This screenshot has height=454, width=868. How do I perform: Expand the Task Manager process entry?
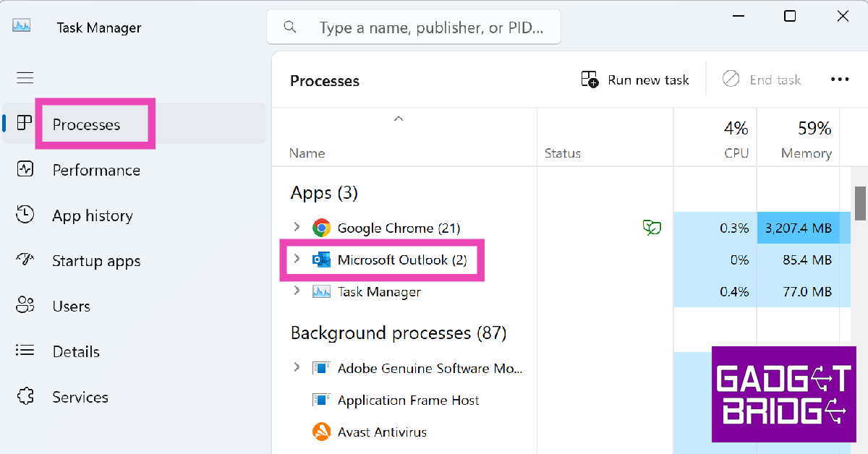297,291
